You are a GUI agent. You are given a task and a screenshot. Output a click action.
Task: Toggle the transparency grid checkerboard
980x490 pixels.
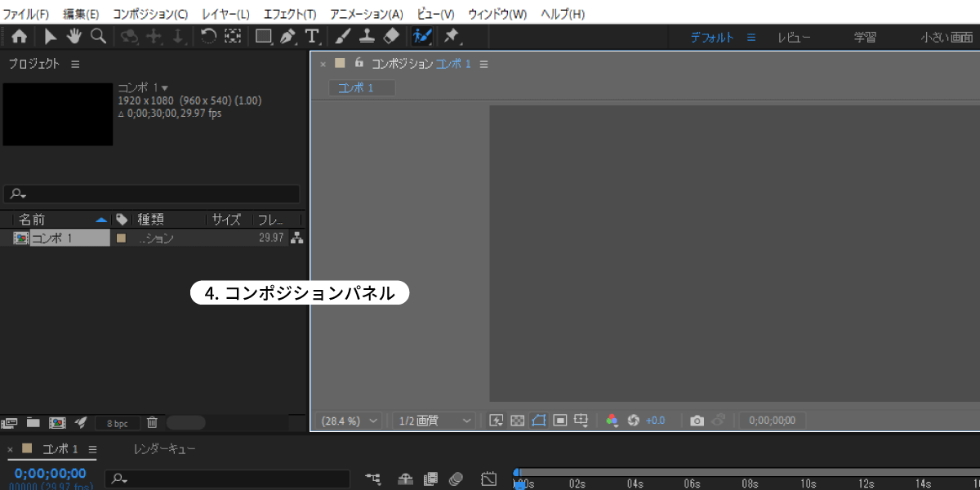tap(517, 421)
